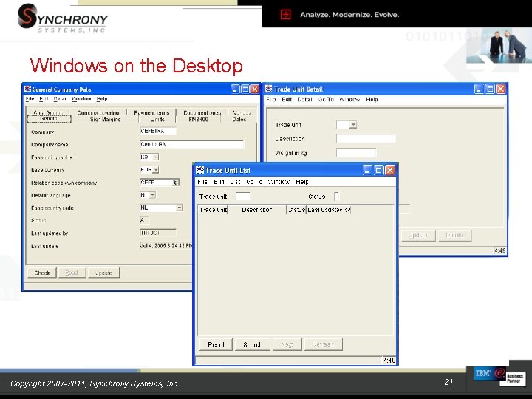Switch to Sign Margins tab
Screen dimensions: 532x399
[x=105, y=120]
